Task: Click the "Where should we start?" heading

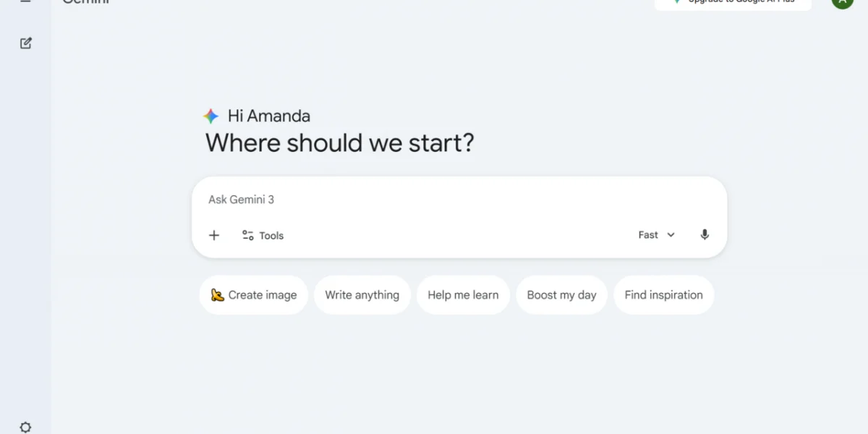Action: coord(339,143)
